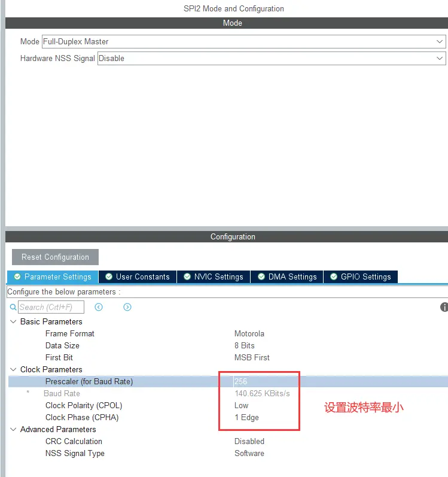Click green check icon on Parameter Settings

coord(17,277)
